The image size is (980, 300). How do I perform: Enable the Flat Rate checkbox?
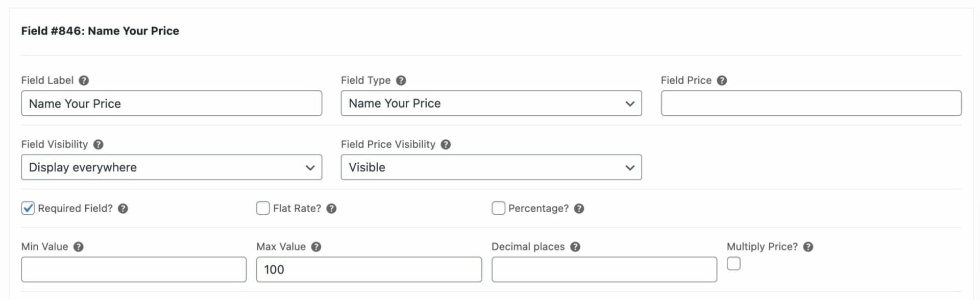pos(263,208)
